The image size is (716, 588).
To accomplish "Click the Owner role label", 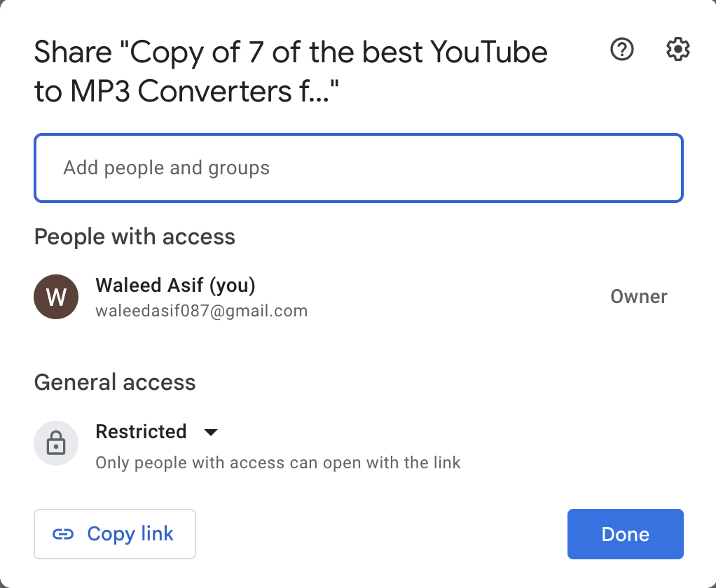I will click(x=638, y=297).
